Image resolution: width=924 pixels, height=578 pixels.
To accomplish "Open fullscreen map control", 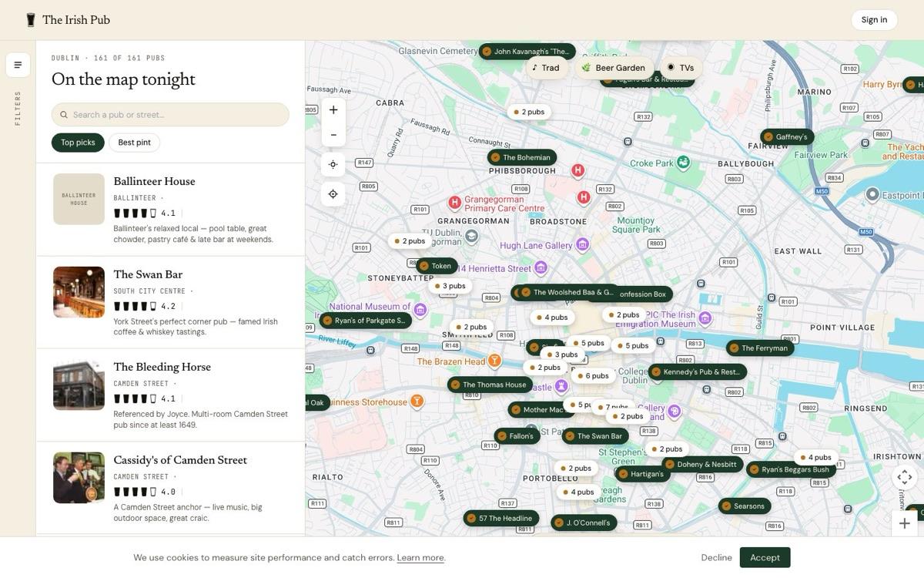I will pyautogui.click(x=905, y=477).
